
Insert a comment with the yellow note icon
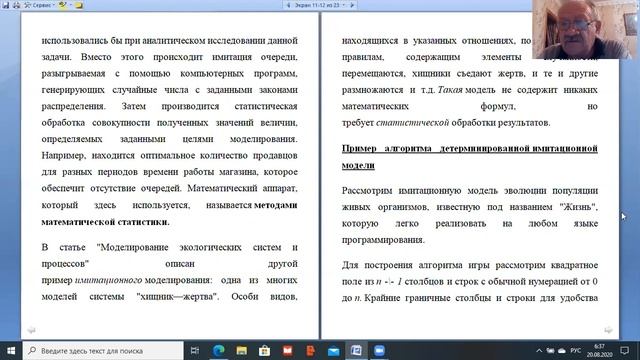(x=79, y=5)
